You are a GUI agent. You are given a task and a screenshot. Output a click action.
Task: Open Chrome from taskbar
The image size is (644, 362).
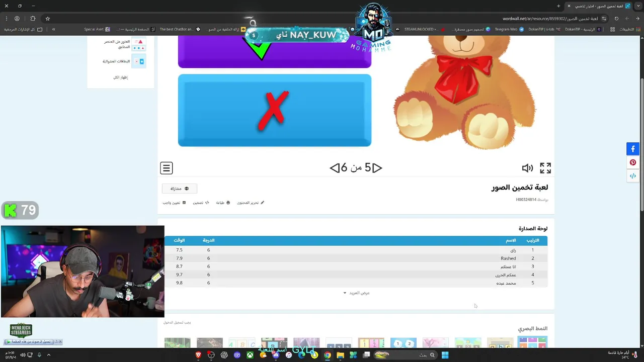click(x=328, y=355)
